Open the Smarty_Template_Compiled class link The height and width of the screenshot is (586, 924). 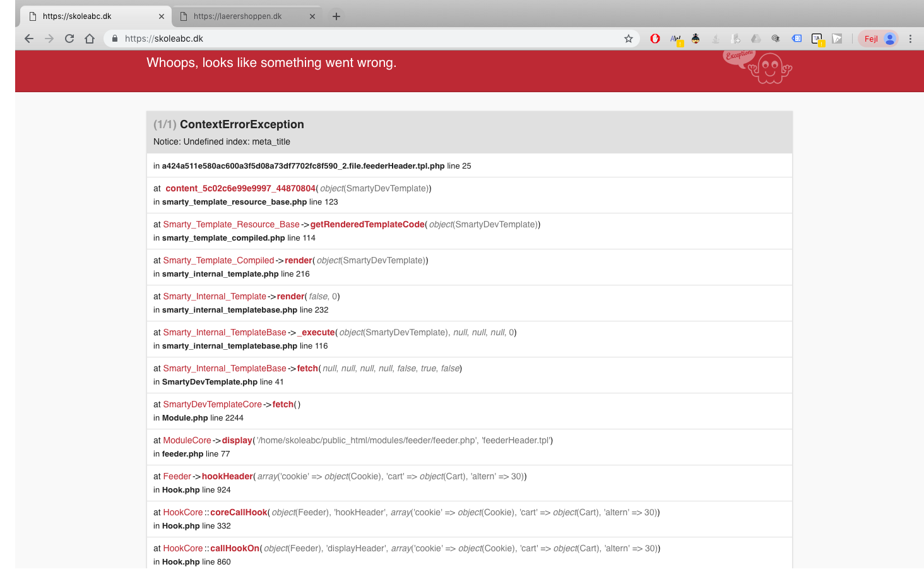(x=218, y=260)
